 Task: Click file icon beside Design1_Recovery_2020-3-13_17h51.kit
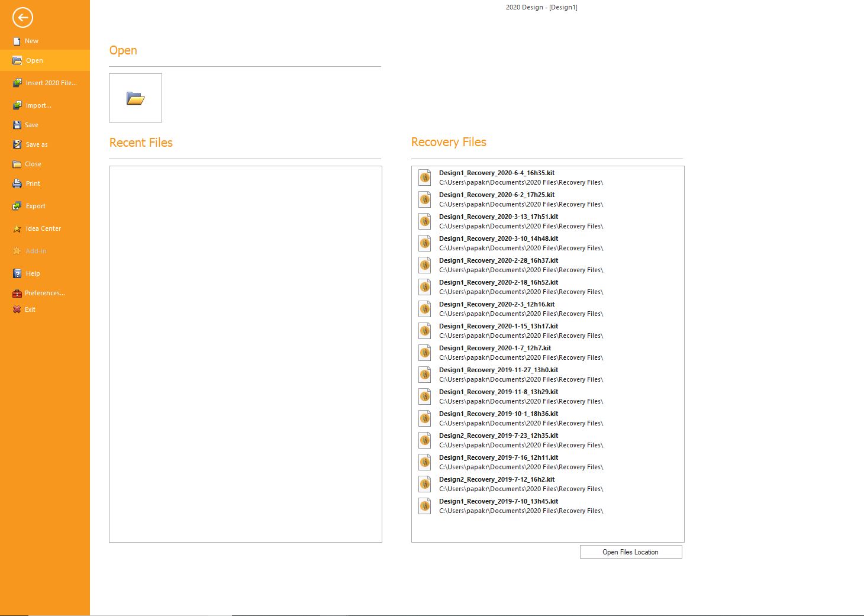coord(424,221)
